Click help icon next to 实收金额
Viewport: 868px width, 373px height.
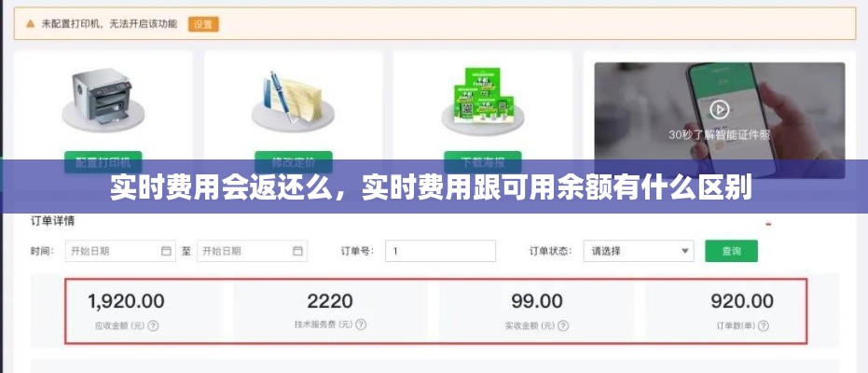[563, 326]
